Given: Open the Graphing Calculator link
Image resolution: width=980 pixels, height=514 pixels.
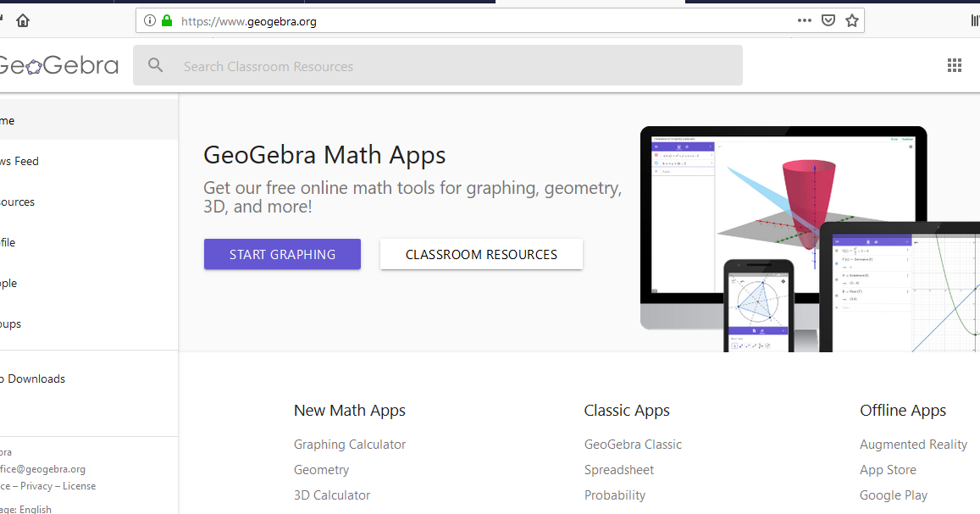Looking at the screenshot, I should coord(349,444).
